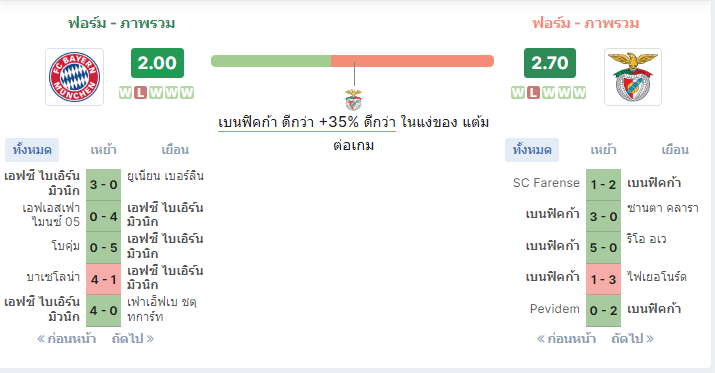Image resolution: width=715 pixels, height=373 pixels.
Task: Go to Bayern's ก่อนหน้า previous matches
Action: point(67,339)
